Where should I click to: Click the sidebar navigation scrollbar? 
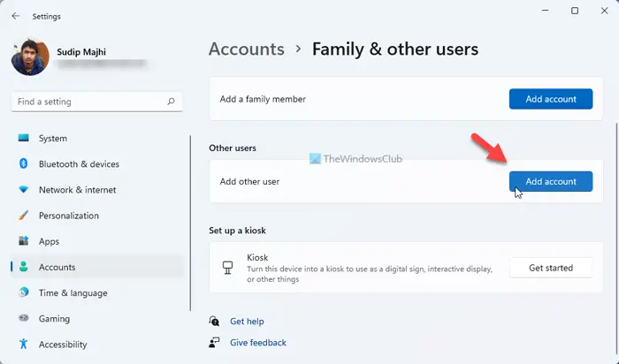pos(191,224)
